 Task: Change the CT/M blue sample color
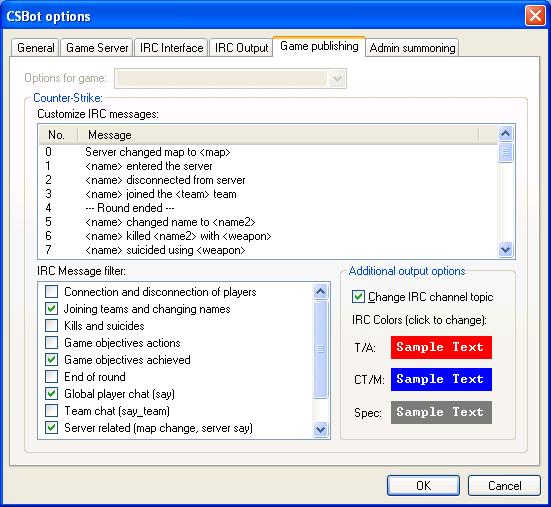pos(441,379)
